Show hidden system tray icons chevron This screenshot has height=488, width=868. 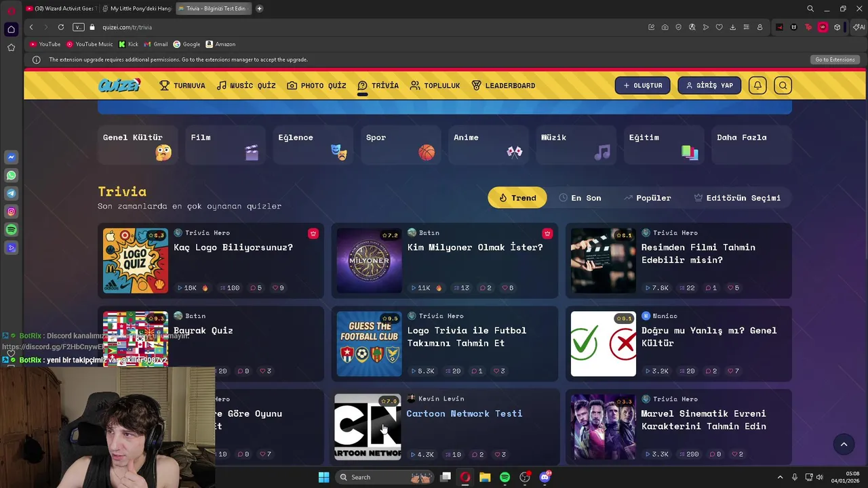[x=780, y=477]
